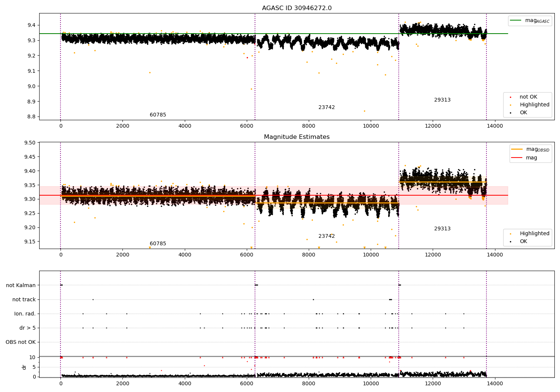The image size is (560, 392).
Task: Click y-axis tick '5' in bottom plot
Action: [x=34, y=367]
